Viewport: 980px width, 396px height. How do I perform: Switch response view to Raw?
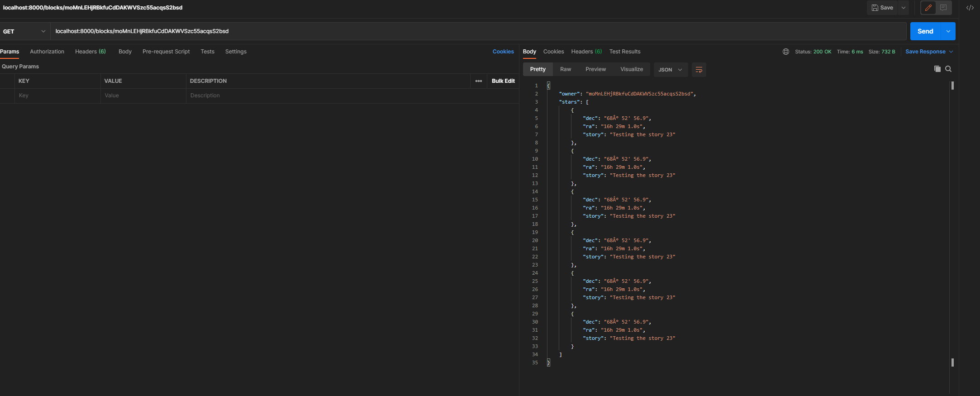pyautogui.click(x=566, y=69)
